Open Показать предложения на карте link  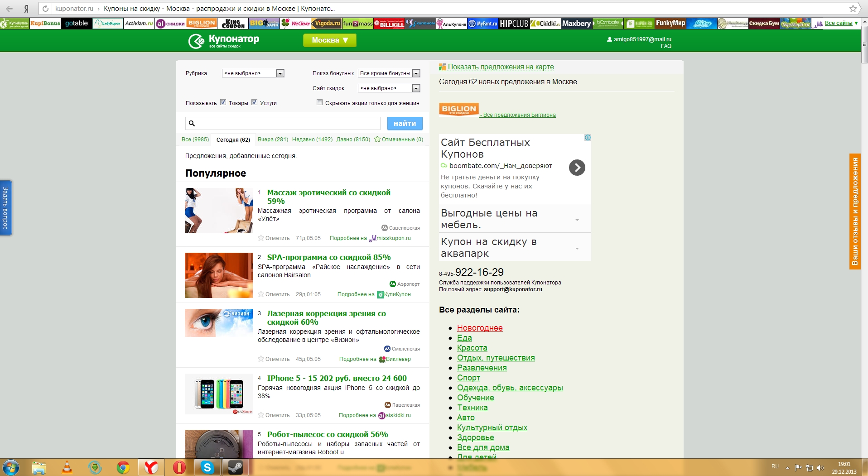point(501,67)
